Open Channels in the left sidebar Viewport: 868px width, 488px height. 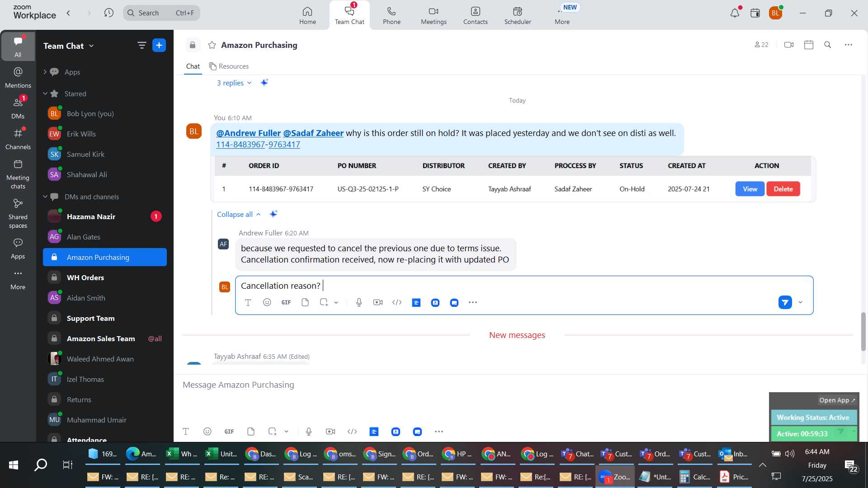(18, 139)
